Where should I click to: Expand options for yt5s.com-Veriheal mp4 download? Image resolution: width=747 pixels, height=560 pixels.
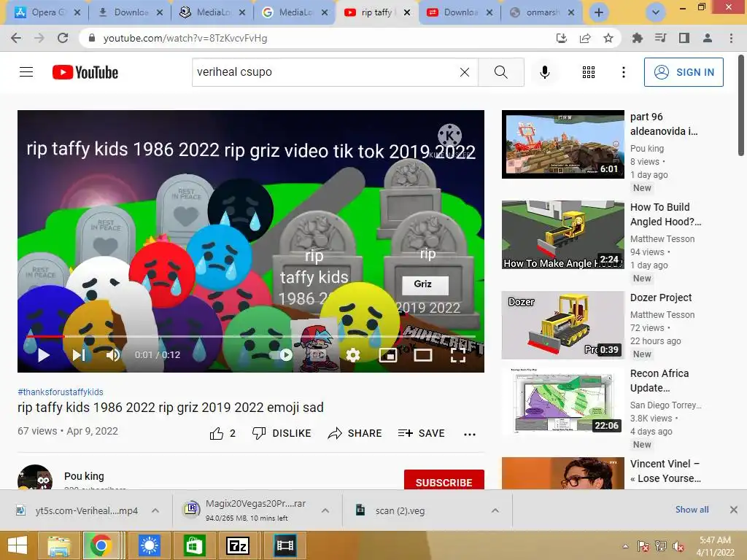(155, 510)
